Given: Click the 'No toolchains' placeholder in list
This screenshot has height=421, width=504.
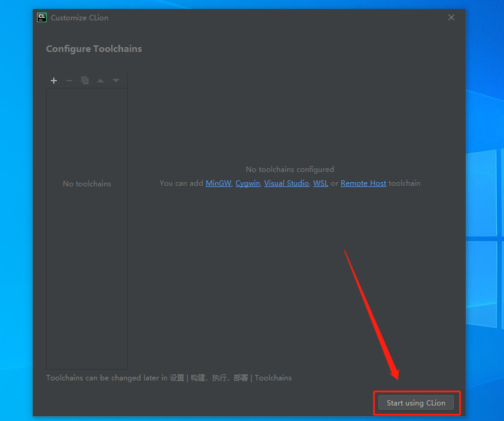Looking at the screenshot, I should [87, 184].
